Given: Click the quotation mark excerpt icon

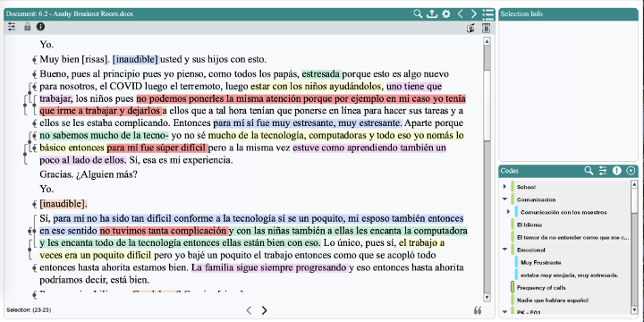Looking at the screenshot, I should tap(478, 310).
